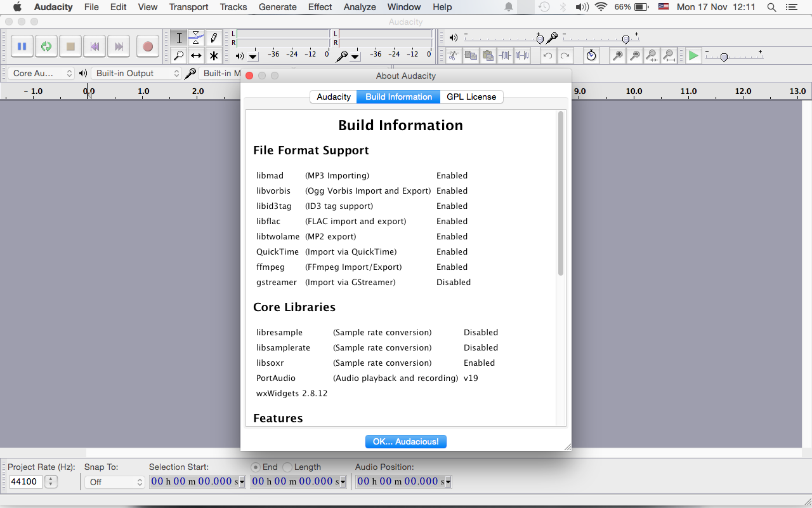Viewport: 812px width, 508px height.
Task: Open the Selection Start time format arrow
Action: [x=242, y=482]
